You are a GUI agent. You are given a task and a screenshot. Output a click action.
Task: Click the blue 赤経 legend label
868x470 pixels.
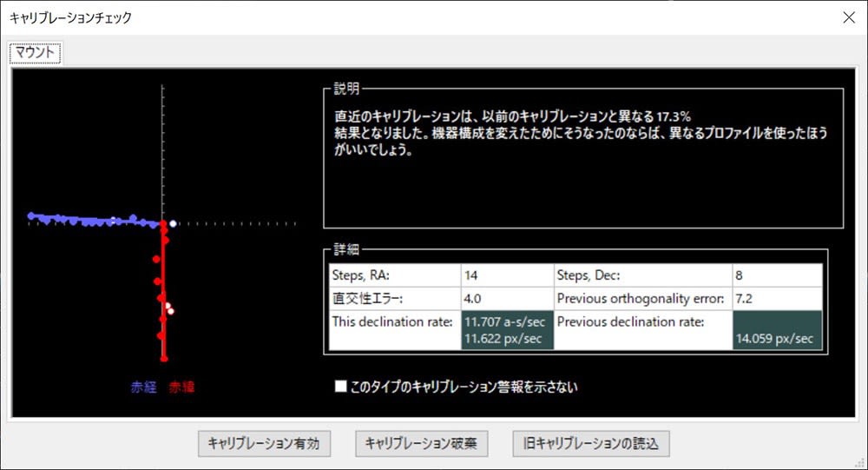coord(144,387)
